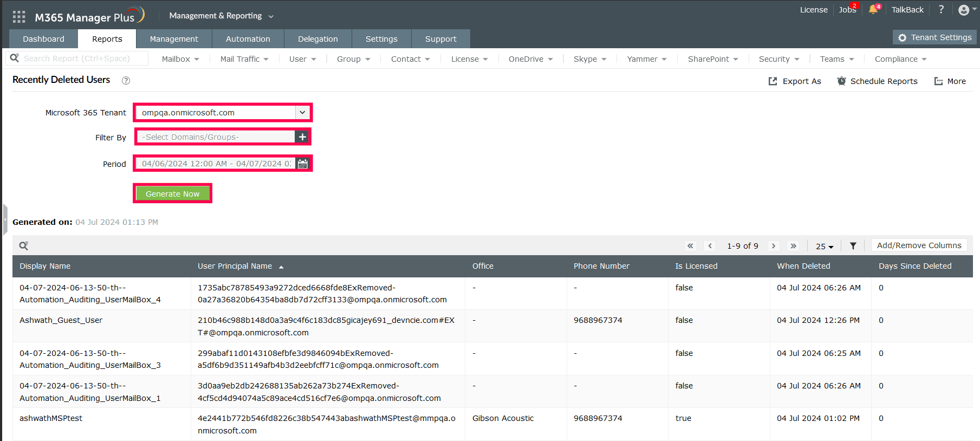Click the table search icon
This screenshot has width=980, height=441.
24,246
